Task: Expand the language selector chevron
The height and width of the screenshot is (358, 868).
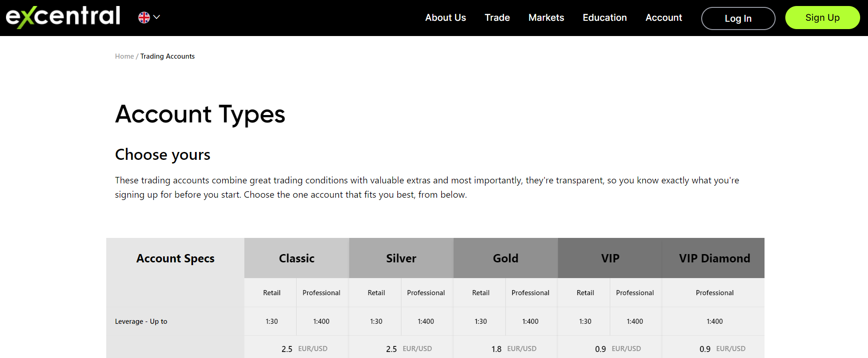Action: click(x=157, y=17)
